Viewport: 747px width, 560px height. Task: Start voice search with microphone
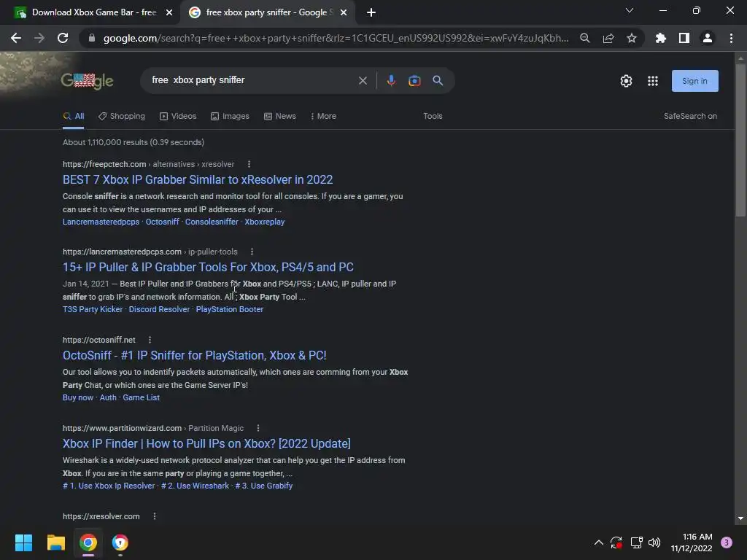(391, 80)
